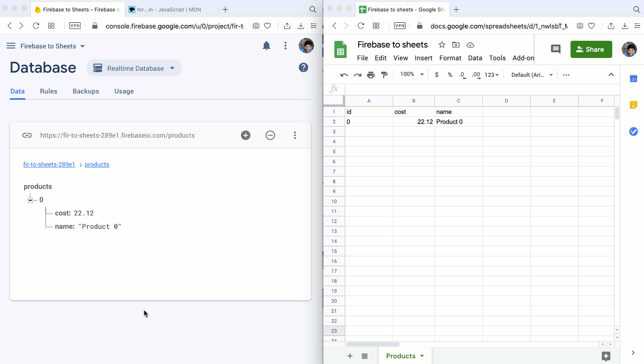Open Google Keep side panel
Viewport: 644px width, 364px height.
pos(633,105)
